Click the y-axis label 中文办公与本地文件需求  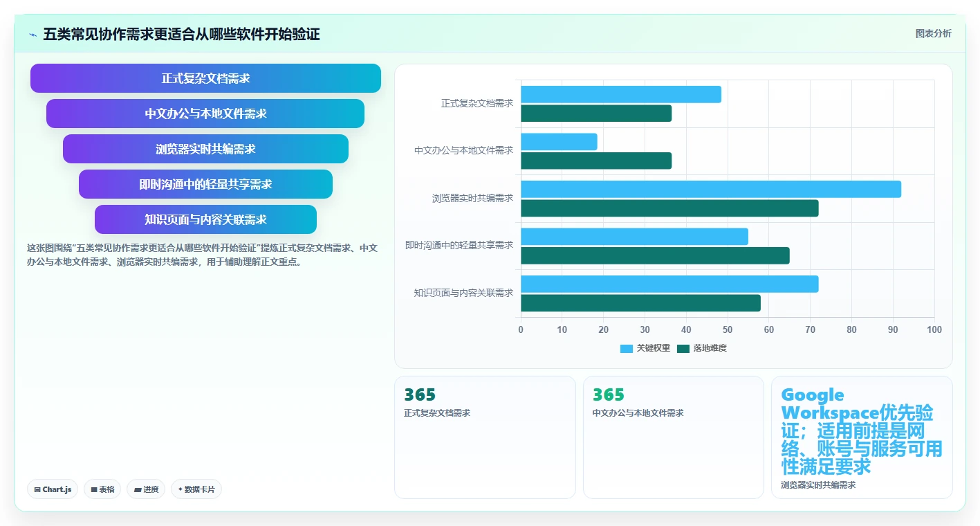tap(464, 150)
